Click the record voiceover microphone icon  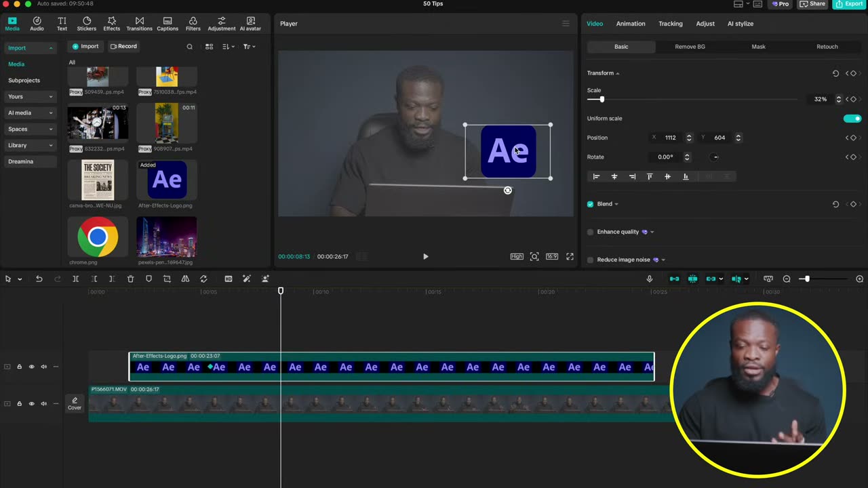pos(649,279)
